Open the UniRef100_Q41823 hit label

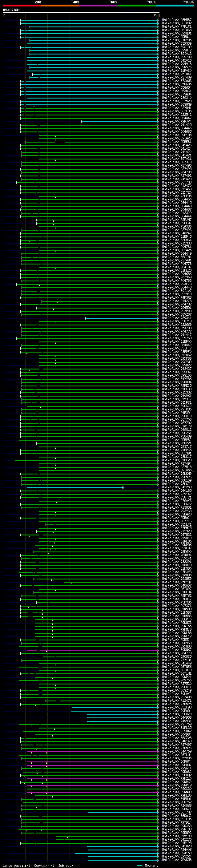(x=177, y=846)
